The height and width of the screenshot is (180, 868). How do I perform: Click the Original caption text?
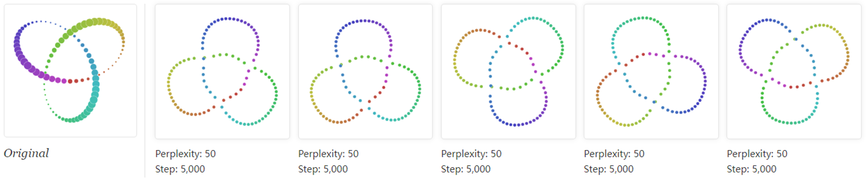(26, 153)
